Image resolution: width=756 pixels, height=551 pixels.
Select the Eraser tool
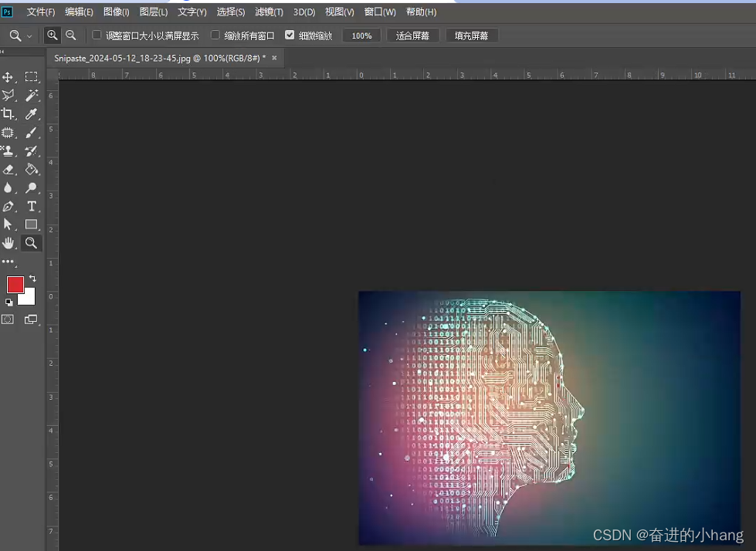(x=8, y=170)
